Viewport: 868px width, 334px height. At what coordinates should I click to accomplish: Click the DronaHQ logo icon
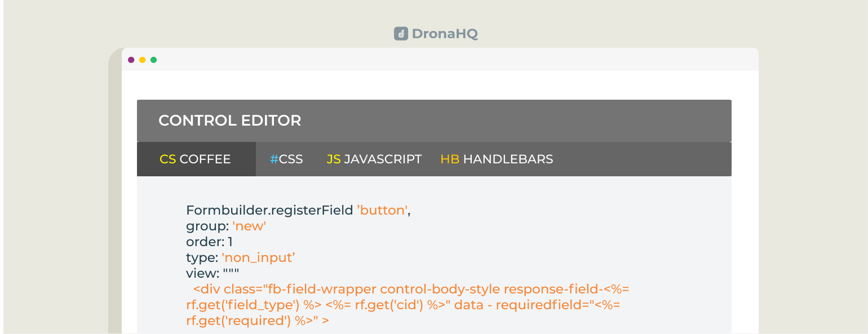[401, 34]
